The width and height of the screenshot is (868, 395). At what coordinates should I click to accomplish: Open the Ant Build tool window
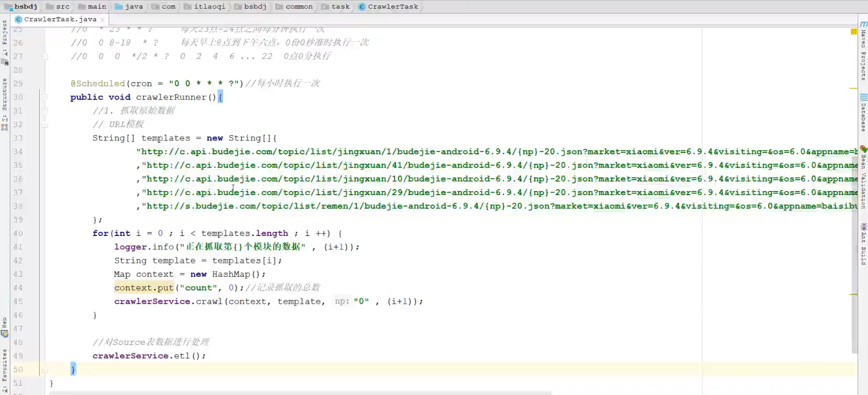click(x=863, y=244)
